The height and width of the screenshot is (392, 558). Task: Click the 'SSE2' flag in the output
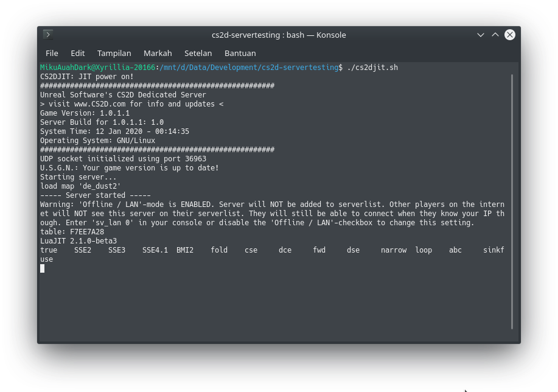[83, 250]
